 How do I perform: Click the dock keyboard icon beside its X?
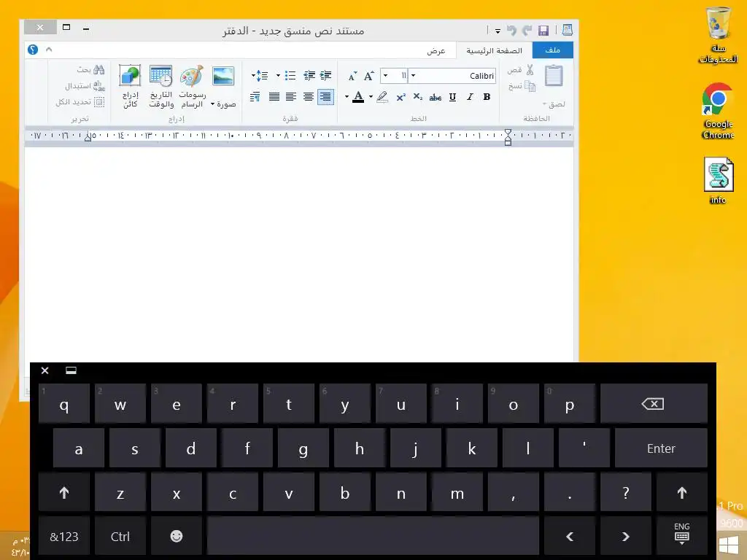71,370
